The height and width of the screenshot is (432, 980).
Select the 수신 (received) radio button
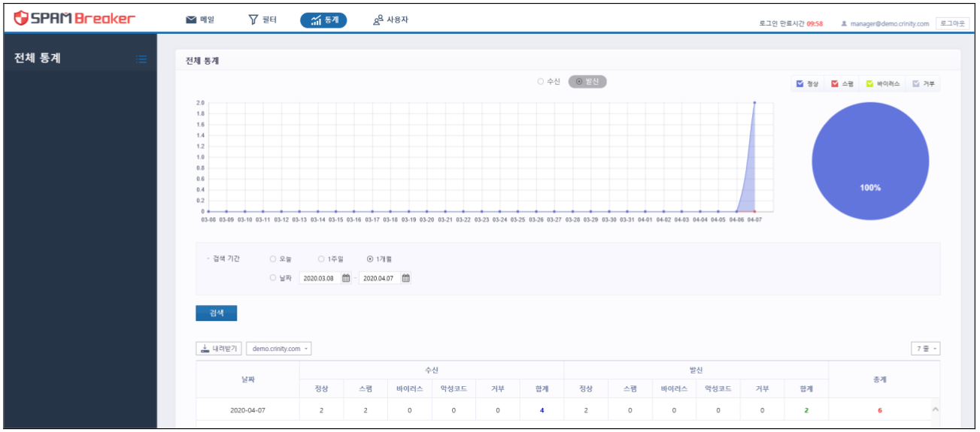pos(541,81)
